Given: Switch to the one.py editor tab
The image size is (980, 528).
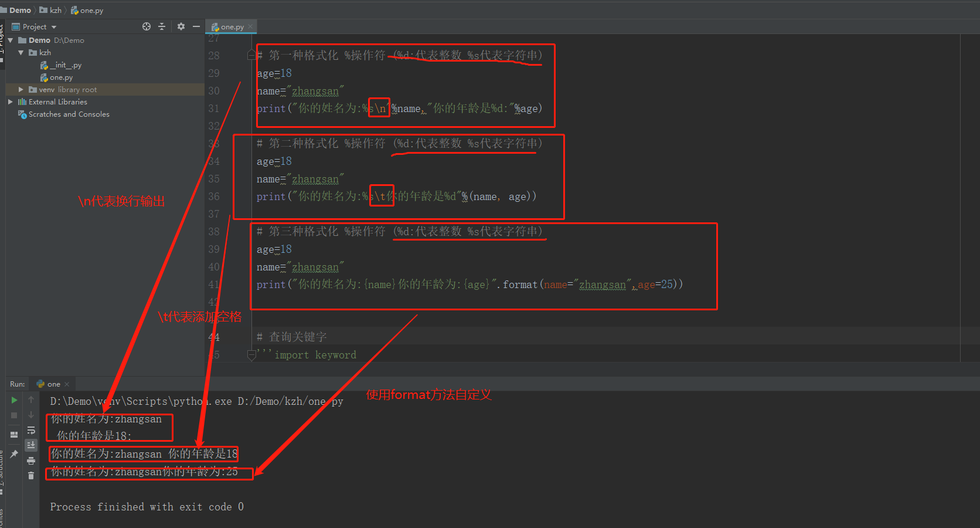Looking at the screenshot, I should point(230,26).
